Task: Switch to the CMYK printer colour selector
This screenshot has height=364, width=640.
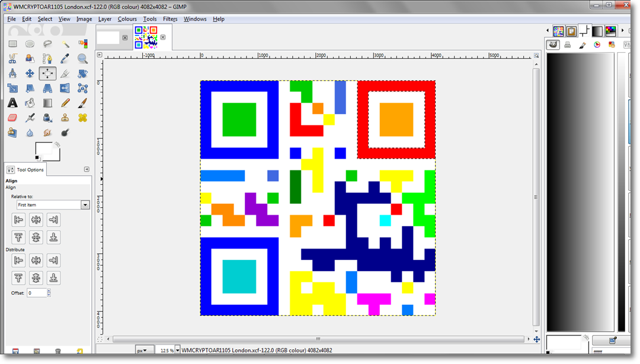Action: (x=567, y=45)
